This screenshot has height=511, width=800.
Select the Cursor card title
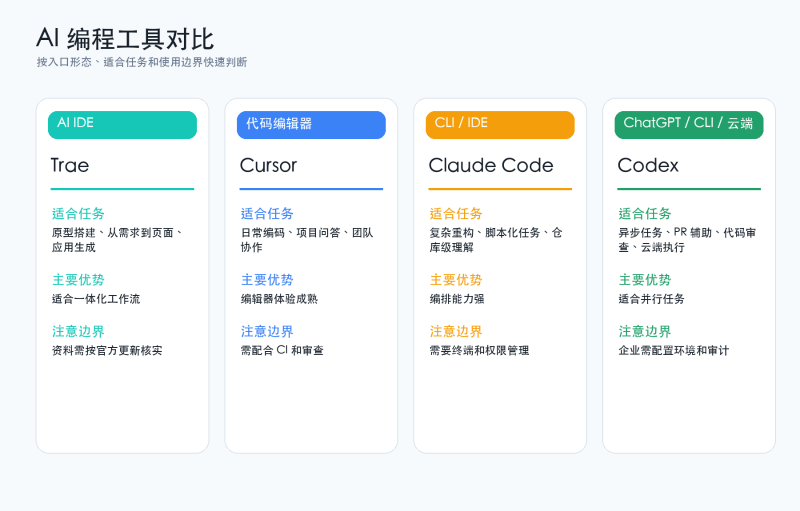coord(268,165)
